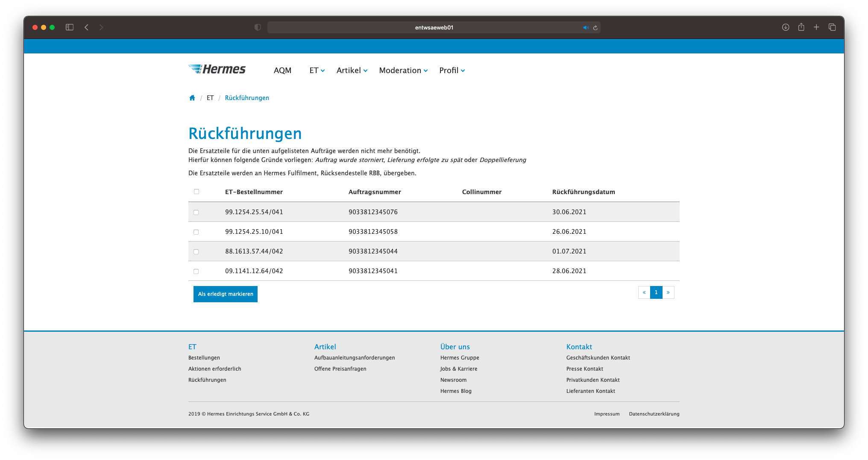
Task: Expand the Profil dropdown menu
Action: pos(452,71)
